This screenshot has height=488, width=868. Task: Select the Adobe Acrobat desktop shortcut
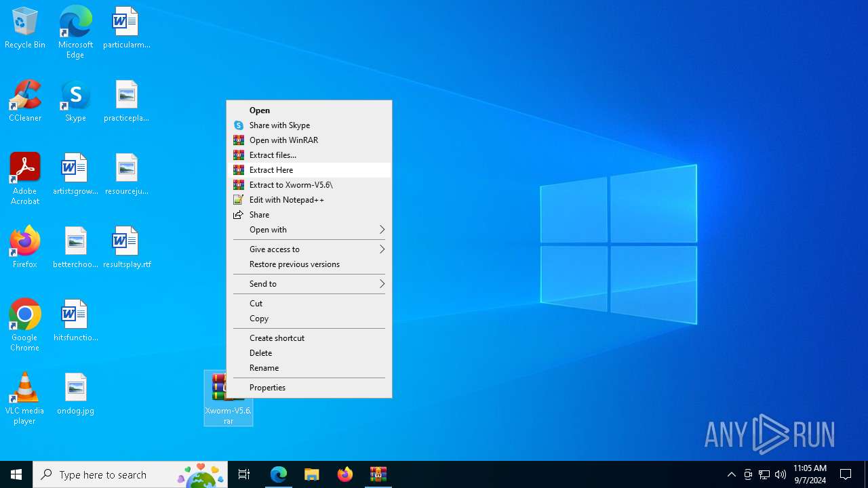coord(25,179)
